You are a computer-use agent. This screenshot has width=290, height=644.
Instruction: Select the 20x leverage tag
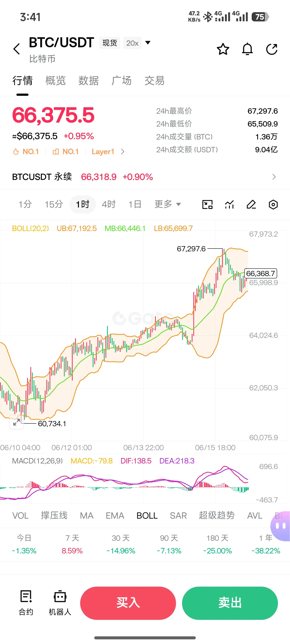tap(132, 43)
